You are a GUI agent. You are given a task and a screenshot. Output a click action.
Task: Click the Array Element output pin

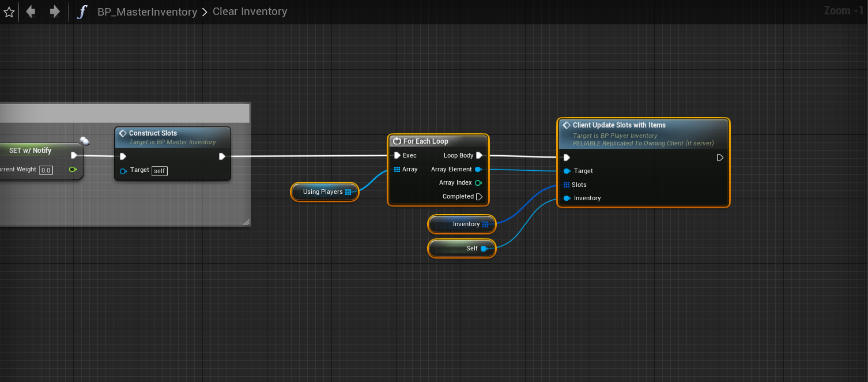pyautogui.click(x=478, y=170)
